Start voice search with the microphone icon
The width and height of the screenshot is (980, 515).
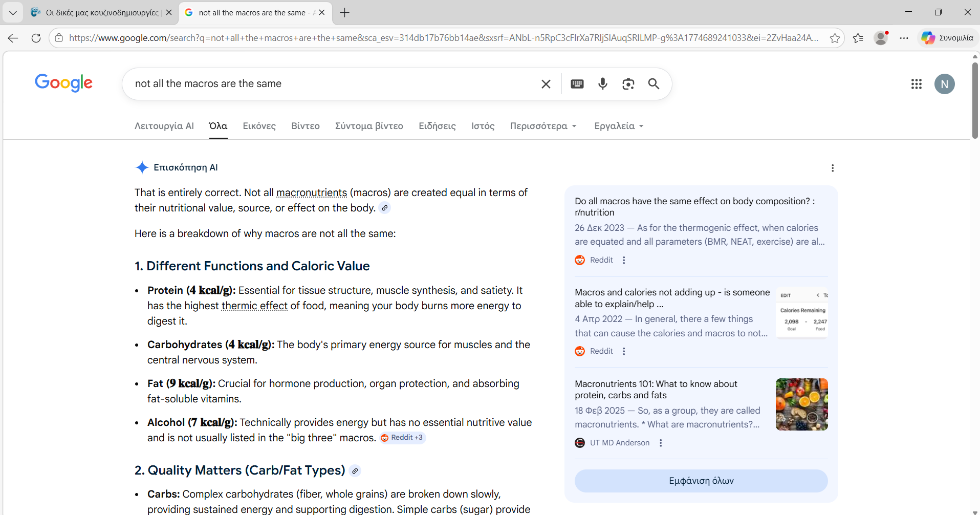(602, 84)
